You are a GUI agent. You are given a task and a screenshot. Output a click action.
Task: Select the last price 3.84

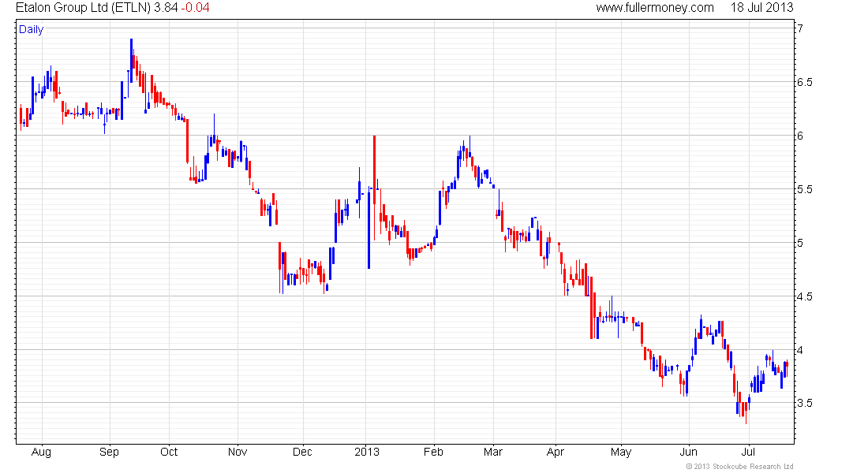166,8
